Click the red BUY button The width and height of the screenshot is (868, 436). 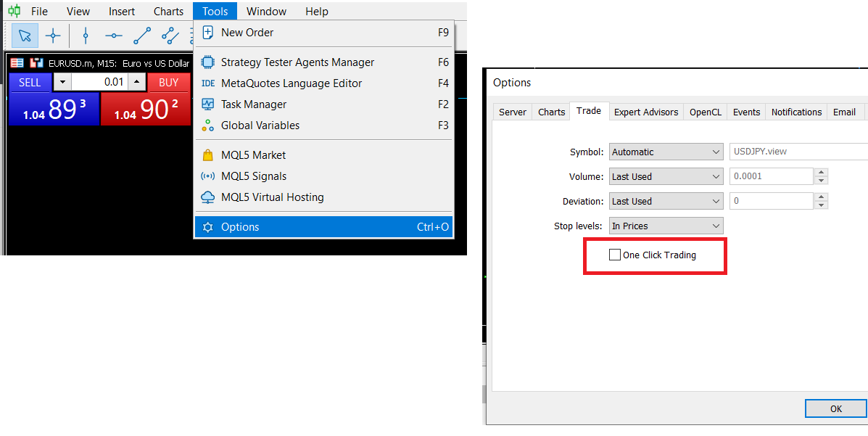tap(168, 82)
